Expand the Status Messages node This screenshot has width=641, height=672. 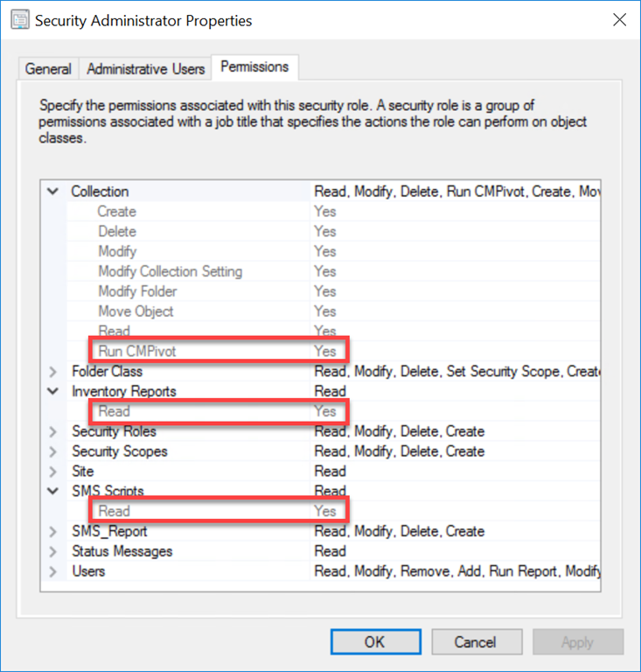click(53, 551)
